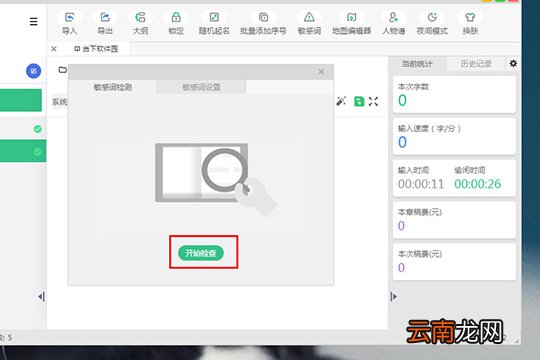Click the 输入时间 00:00:11 value
Image resolution: width=540 pixels, height=360 pixels.
pyautogui.click(x=421, y=184)
